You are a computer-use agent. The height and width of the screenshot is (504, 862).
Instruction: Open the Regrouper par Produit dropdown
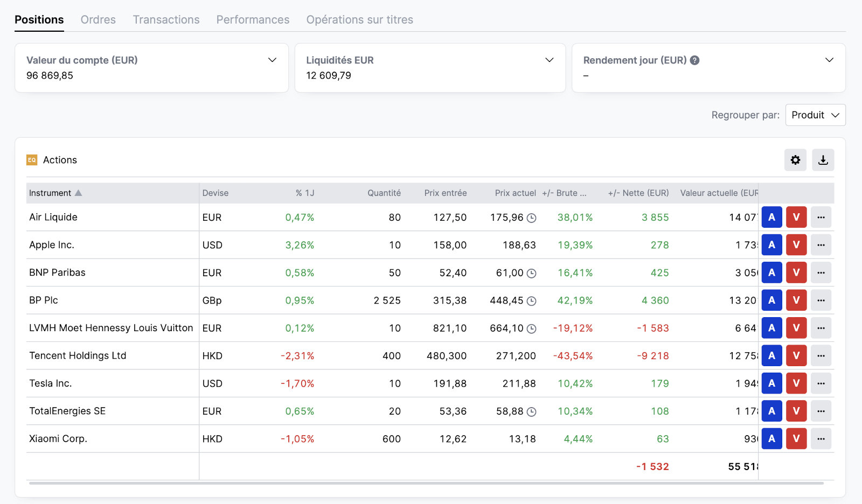coord(815,115)
